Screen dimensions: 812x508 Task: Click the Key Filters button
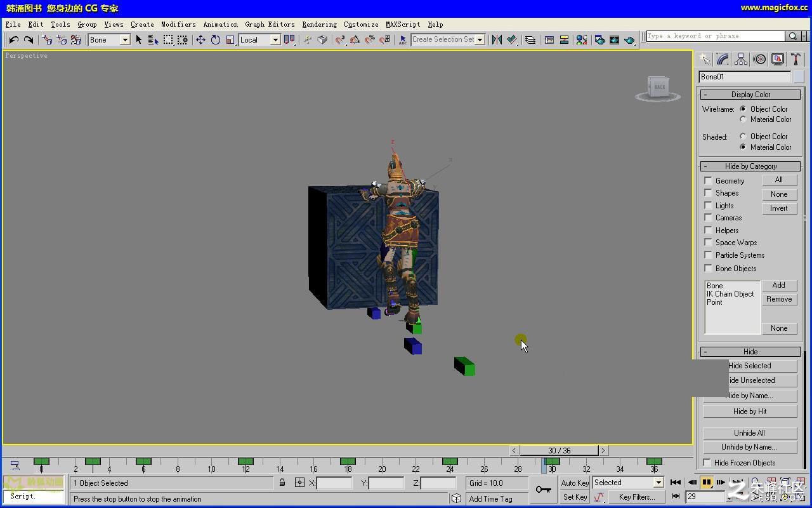tap(637, 497)
